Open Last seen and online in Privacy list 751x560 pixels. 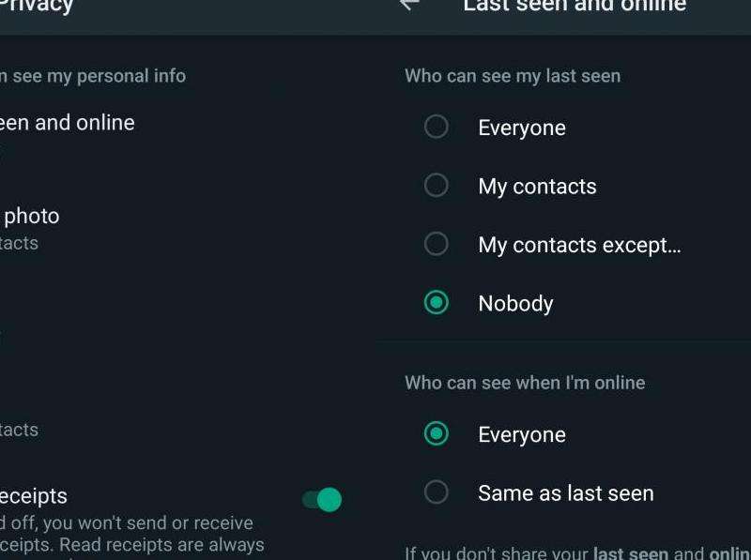tap(68, 123)
